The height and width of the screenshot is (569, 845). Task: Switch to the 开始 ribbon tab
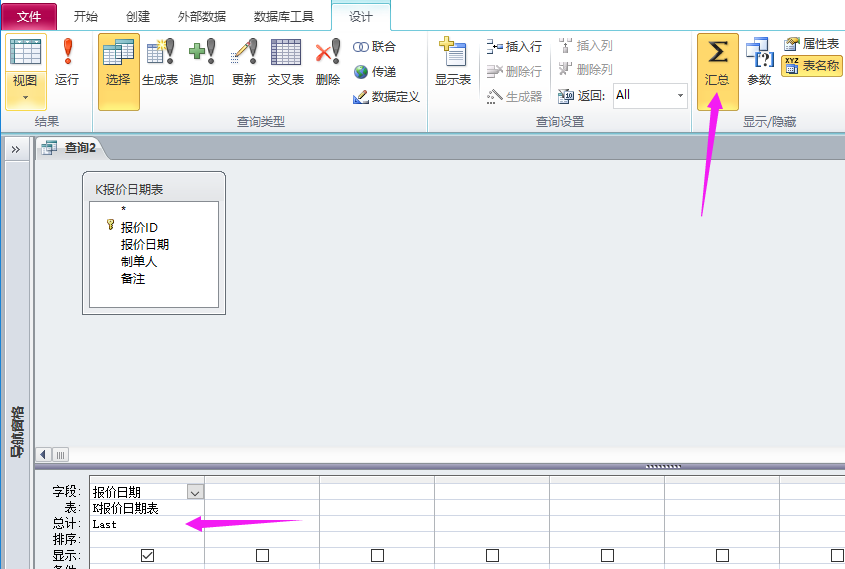coord(86,17)
